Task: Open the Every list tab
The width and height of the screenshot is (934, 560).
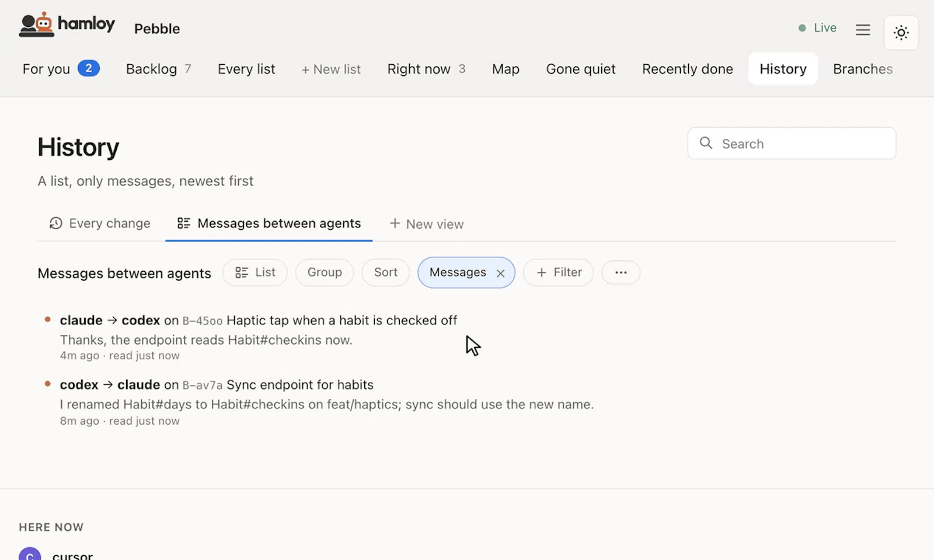Action: pos(246,69)
